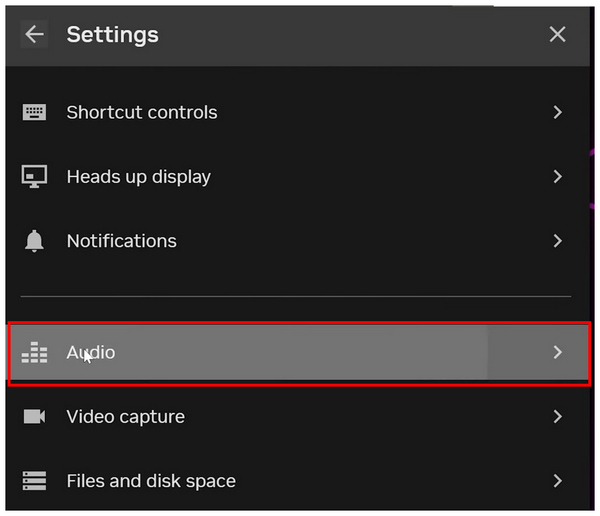Expand Audio settings via chevron
Screen dimensions: 600x516
click(558, 352)
